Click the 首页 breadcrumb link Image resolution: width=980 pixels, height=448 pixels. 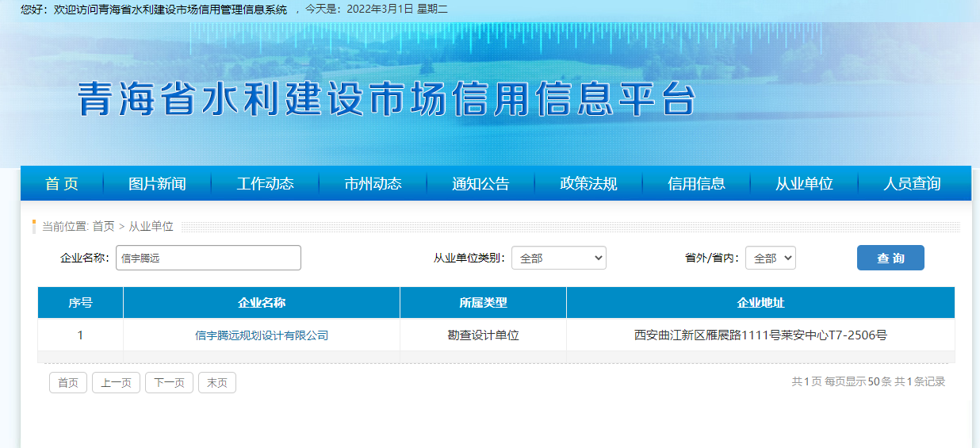click(x=103, y=227)
